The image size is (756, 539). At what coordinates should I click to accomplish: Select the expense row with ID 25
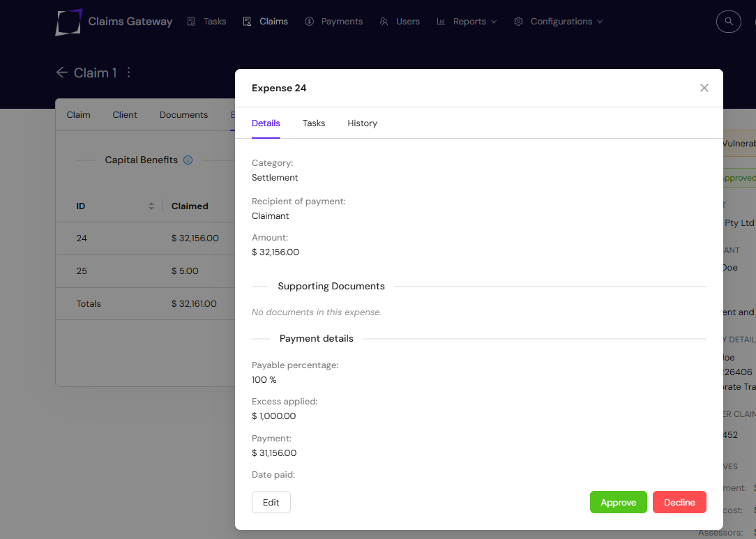click(x=139, y=271)
